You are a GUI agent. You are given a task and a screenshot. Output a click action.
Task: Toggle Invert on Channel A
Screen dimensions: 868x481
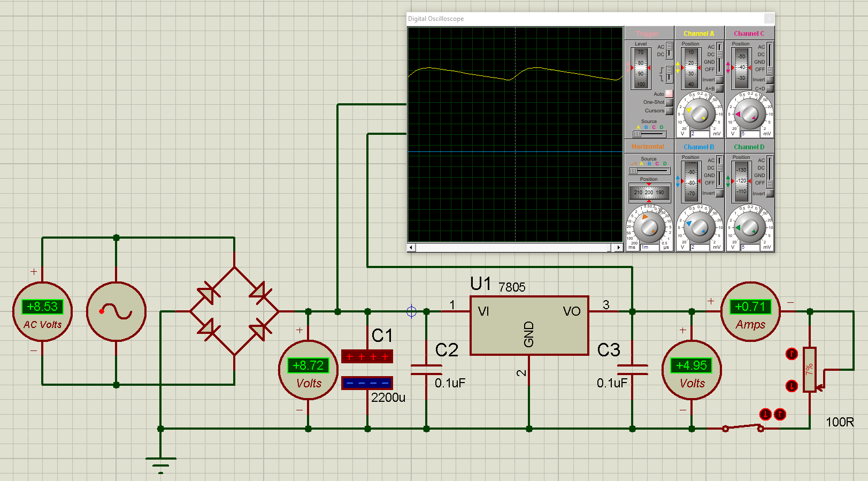tap(719, 80)
